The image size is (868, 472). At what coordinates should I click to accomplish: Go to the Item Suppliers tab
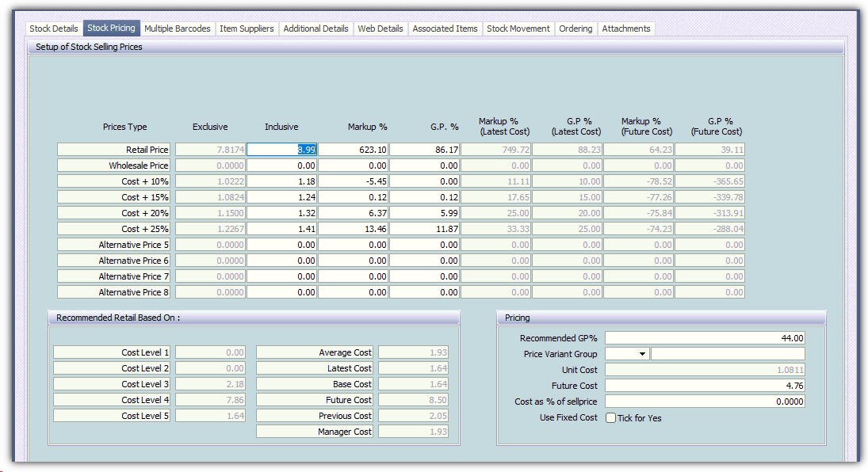pos(247,29)
